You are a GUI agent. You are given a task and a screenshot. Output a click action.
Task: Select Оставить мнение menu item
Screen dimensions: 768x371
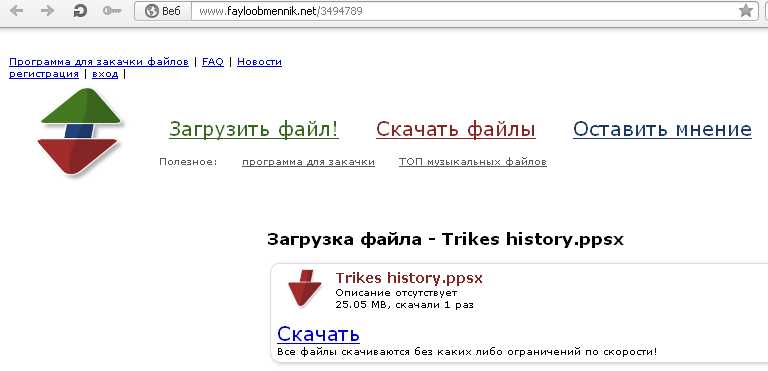[662, 129]
